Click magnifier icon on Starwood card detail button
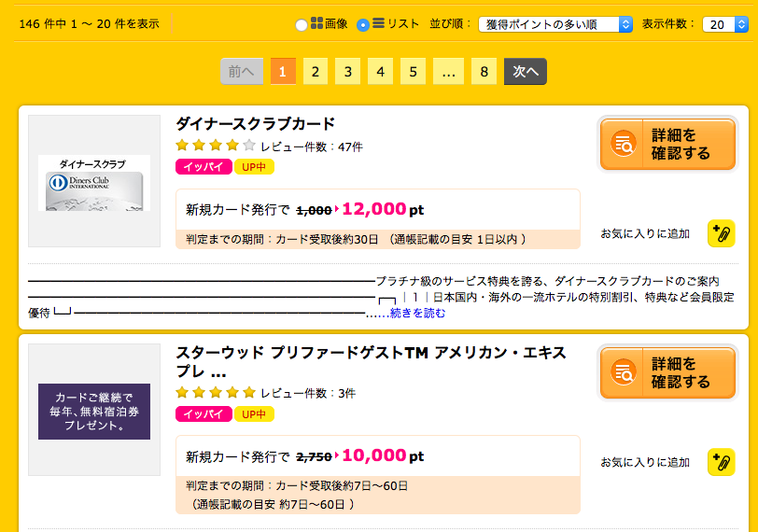The height and width of the screenshot is (532, 758). (x=623, y=372)
